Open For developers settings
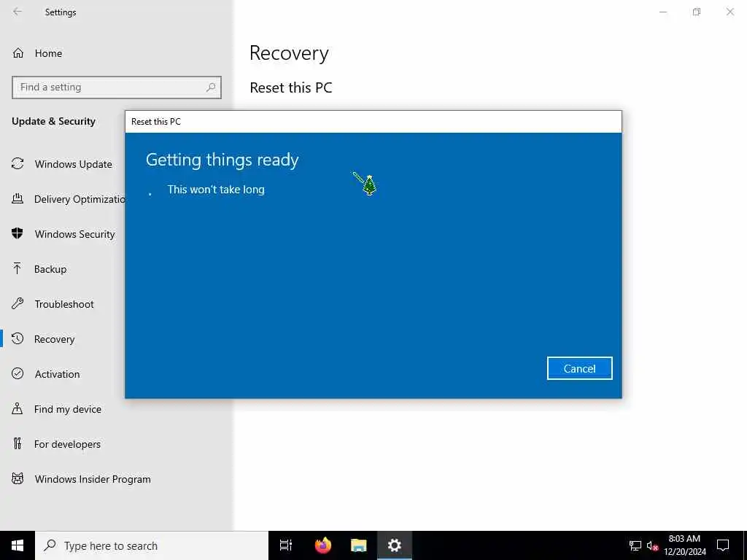 pos(67,444)
